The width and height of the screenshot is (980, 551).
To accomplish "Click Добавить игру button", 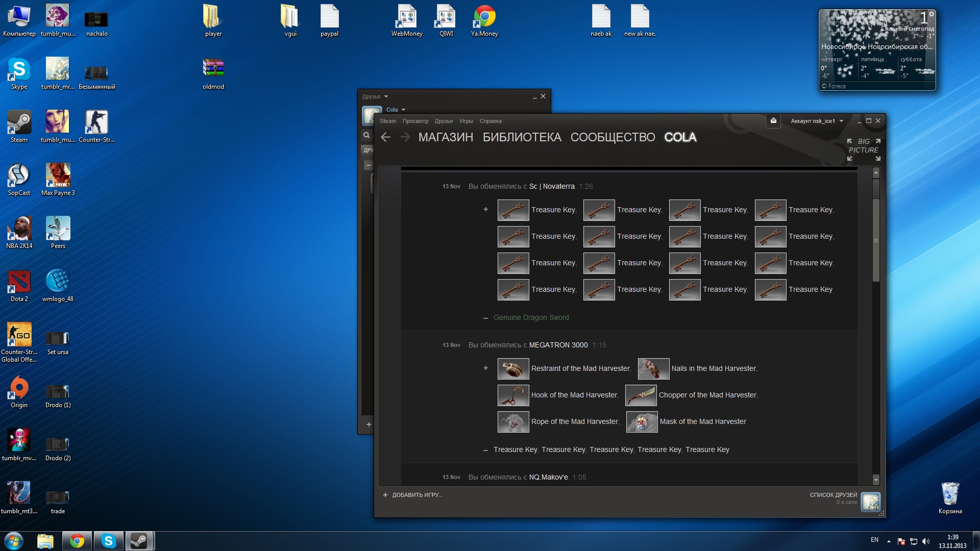I will click(413, 495).
